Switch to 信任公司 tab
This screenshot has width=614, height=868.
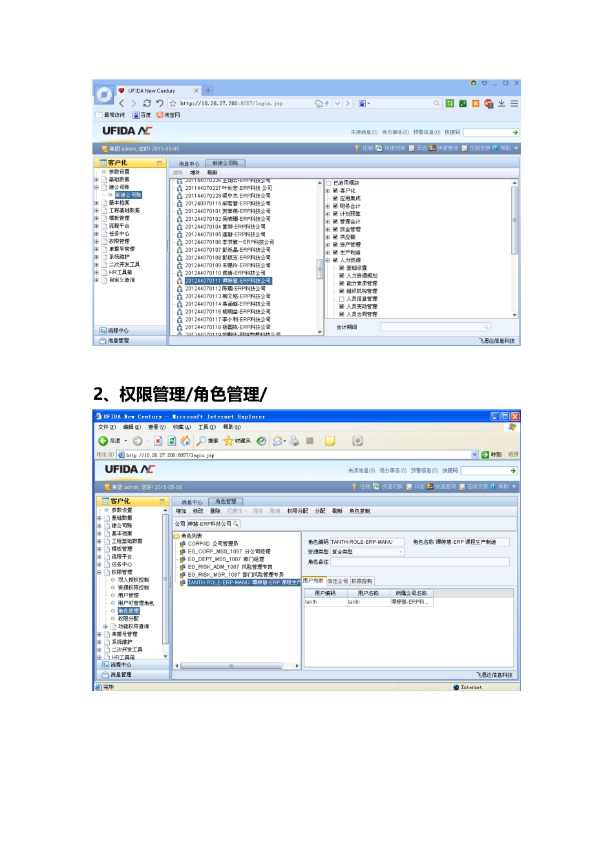click(x=337, y=581)
